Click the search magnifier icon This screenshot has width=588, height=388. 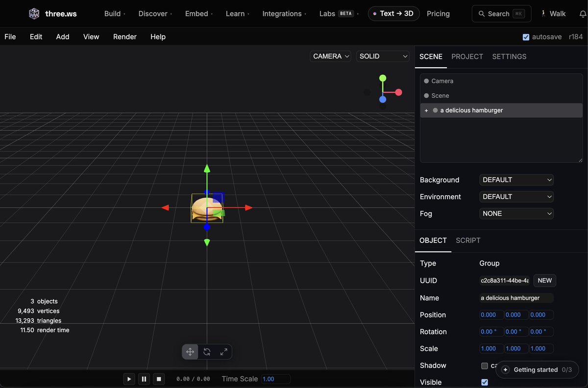pos(482,14)
